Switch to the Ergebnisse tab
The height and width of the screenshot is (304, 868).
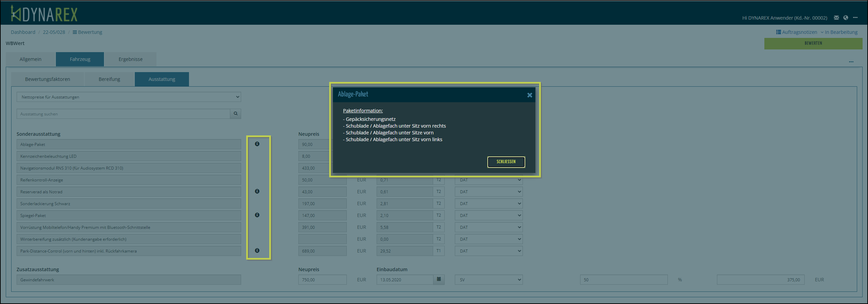[x=130, y=59]
